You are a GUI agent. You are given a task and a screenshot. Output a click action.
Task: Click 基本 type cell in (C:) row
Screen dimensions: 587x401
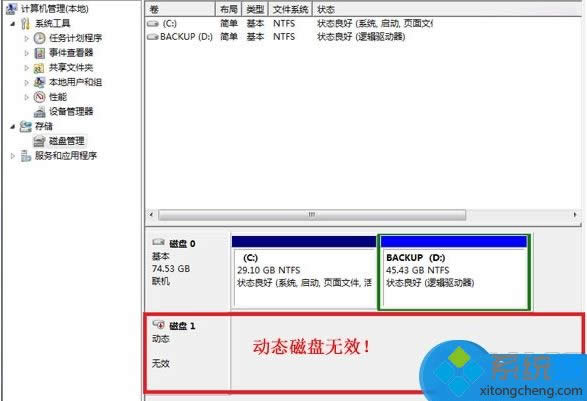coord(255,24)
